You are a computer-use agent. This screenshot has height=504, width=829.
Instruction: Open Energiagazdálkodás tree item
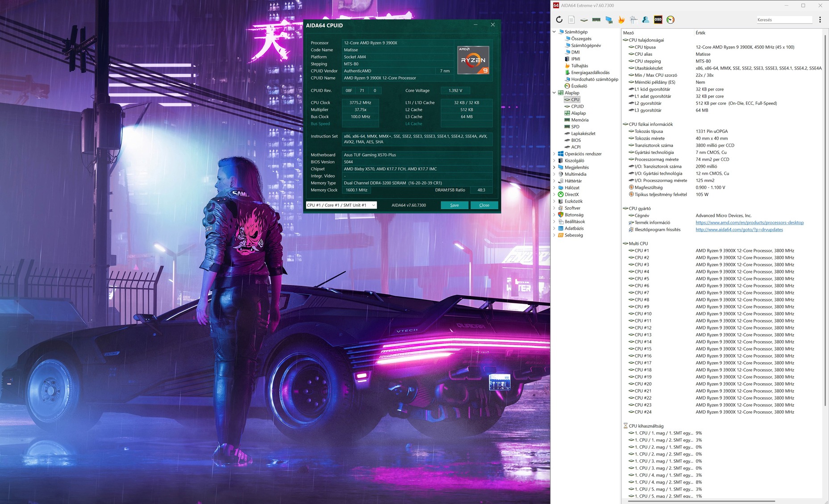590,72
